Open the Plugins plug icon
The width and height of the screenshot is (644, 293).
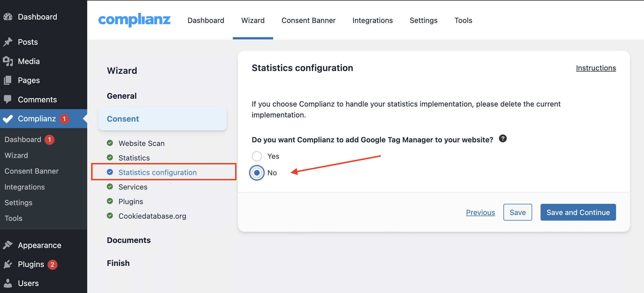pos(8,264)
